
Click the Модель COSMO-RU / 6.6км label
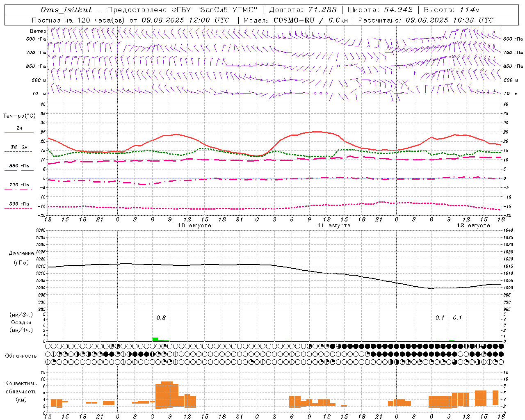[x=296, y=20]
